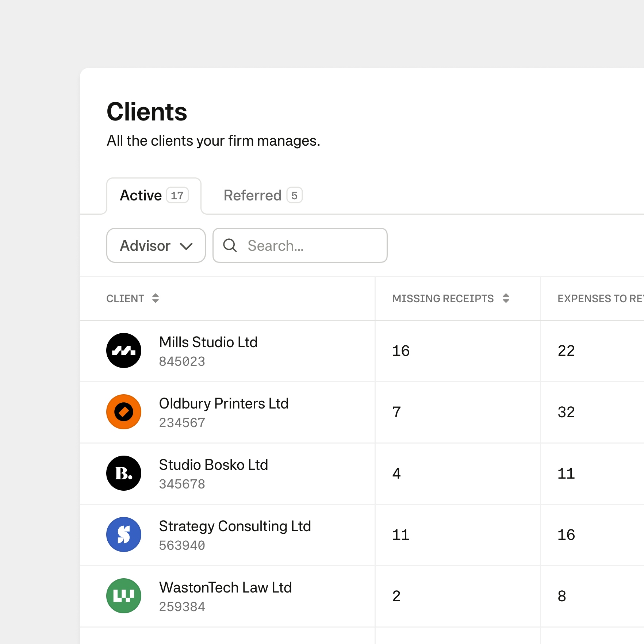Image resolution: width=644 pixels, height=644 pixels.
Task: Click the blue Strategy Consulting logo
Action: [124, 534]
